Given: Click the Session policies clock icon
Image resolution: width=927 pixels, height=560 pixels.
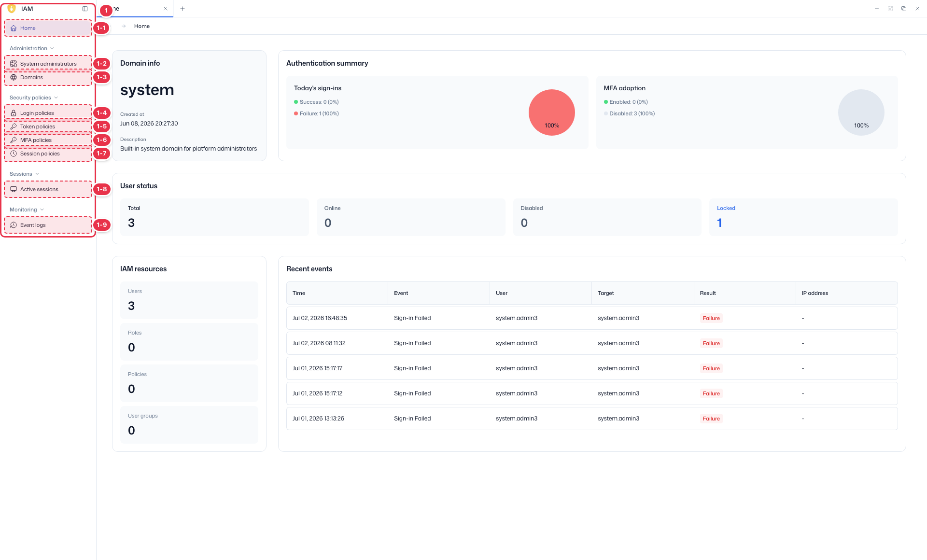Looking at the screenshot, I should click(14, 154).
